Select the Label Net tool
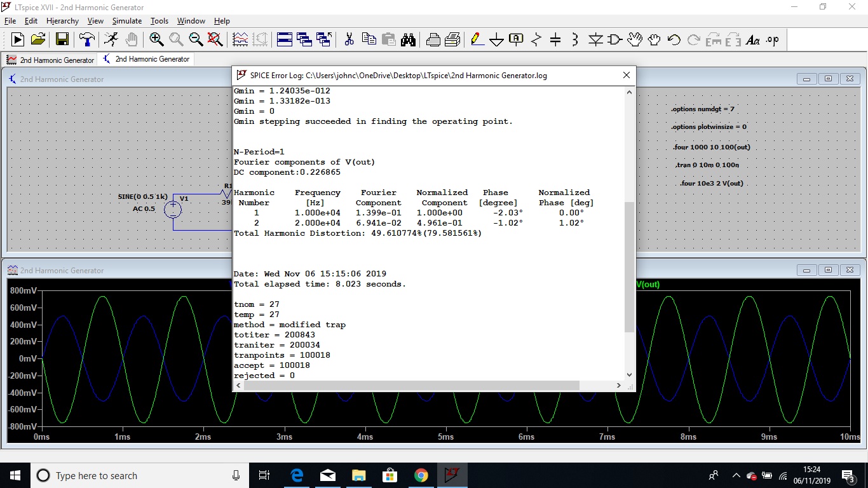The height and width of the screenshot is (488, 868). pyautogui.click(x=516, y=39)
